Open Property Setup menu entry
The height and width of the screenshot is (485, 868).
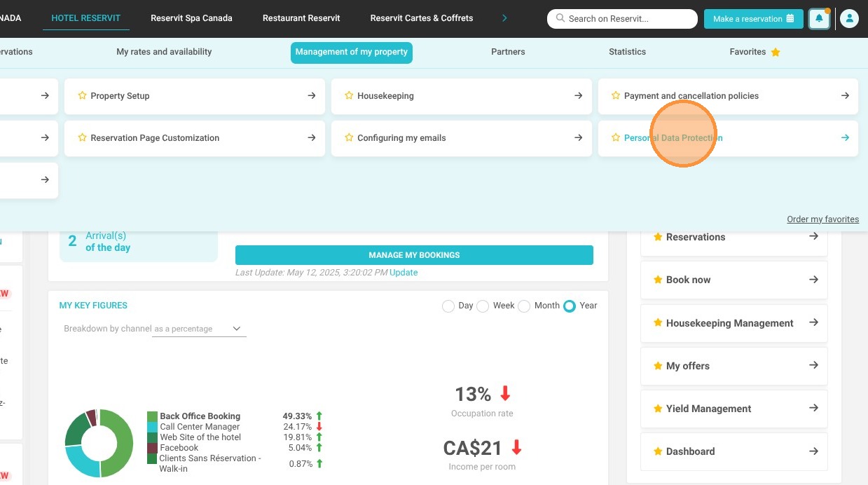[x=195, y=96]
